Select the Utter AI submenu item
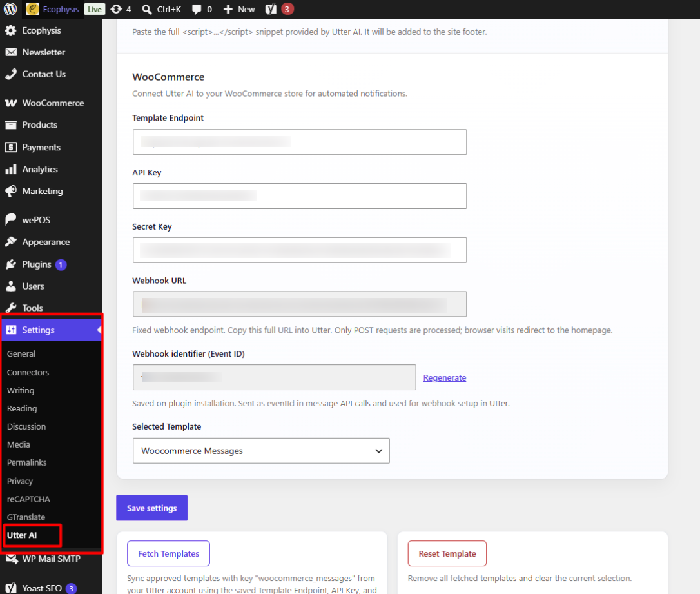 coord(22,535)
